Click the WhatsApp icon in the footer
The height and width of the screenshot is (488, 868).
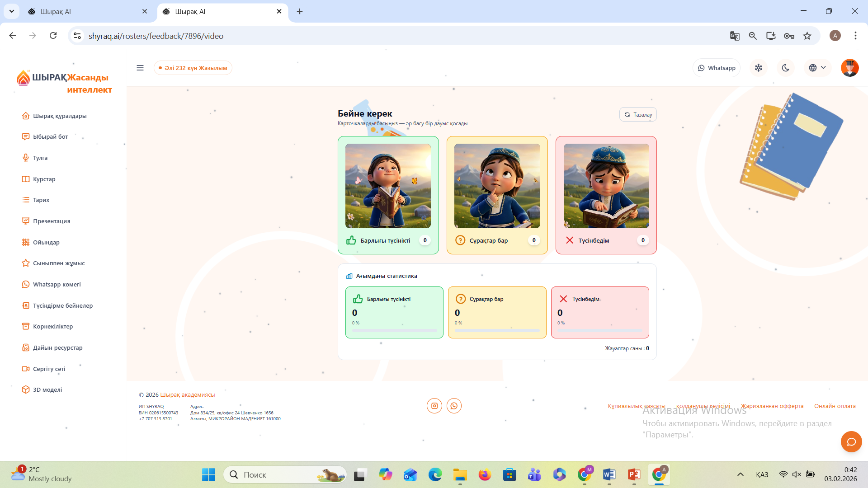(x=454, y=406)
